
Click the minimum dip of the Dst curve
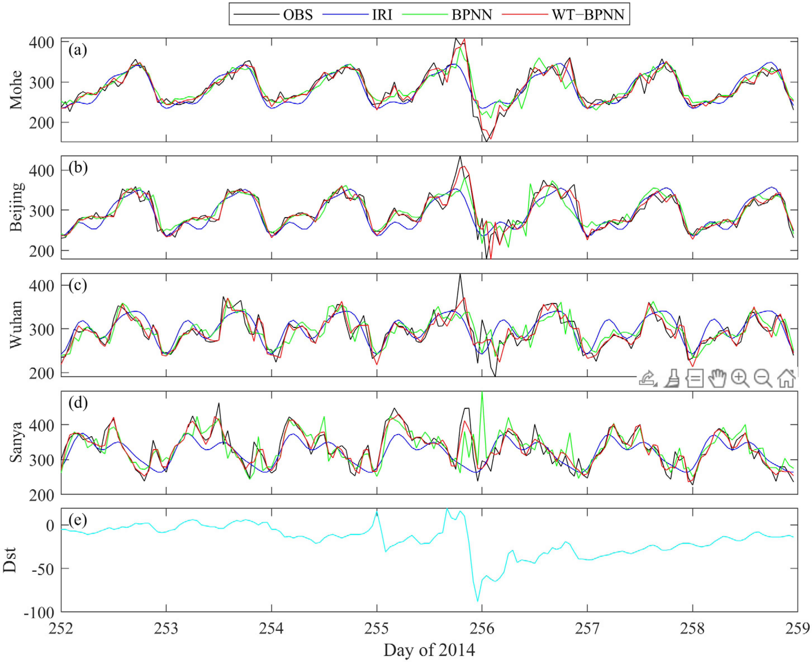pyautogui.click(x=478, y=601)
